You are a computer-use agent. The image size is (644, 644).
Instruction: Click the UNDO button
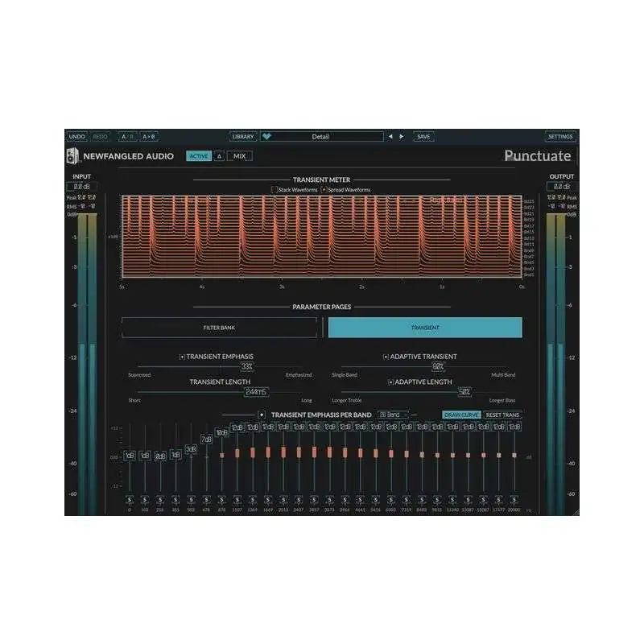[x=76, y=136]
